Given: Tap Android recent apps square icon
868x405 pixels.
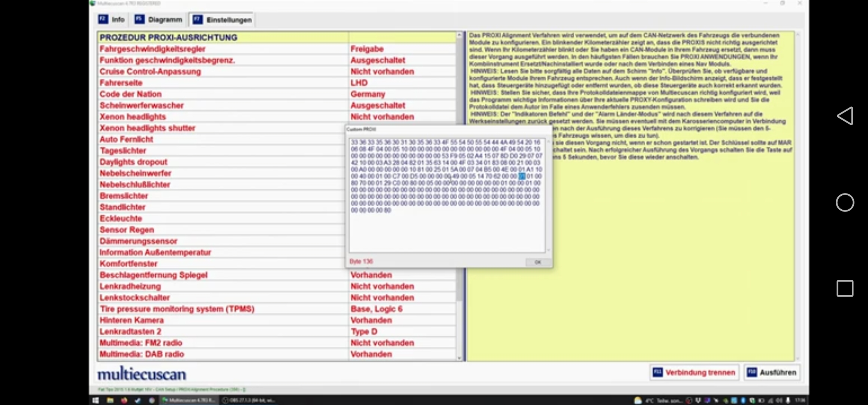Looking at the screenshot, I should pos(845,288).
